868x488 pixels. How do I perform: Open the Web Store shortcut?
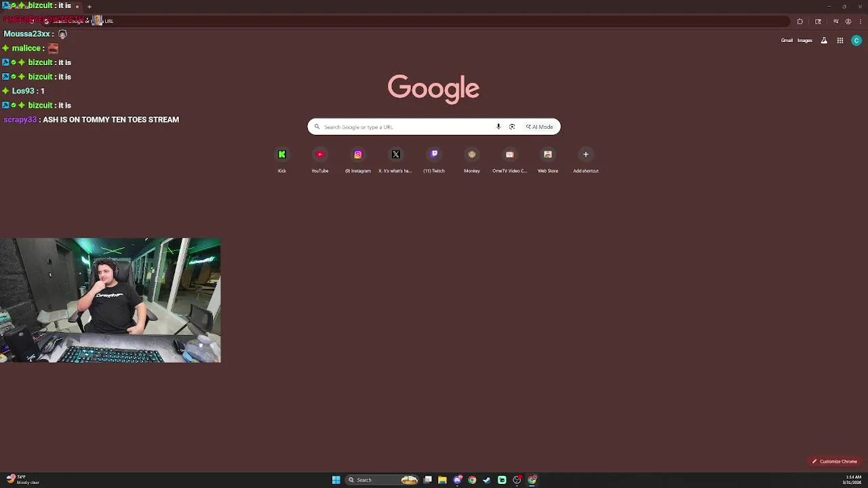pyautogui.click(x=548, y=161)
